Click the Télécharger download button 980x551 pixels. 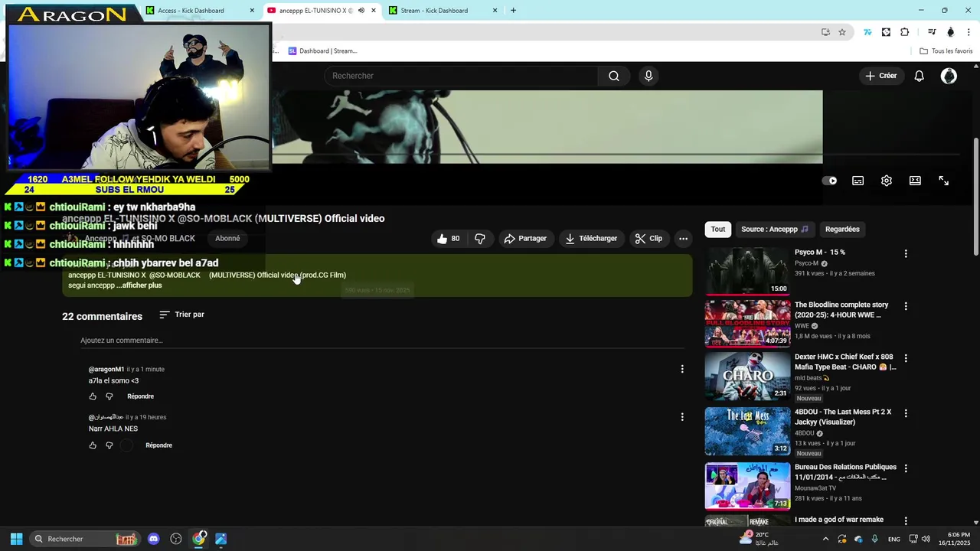coord(591,239)
